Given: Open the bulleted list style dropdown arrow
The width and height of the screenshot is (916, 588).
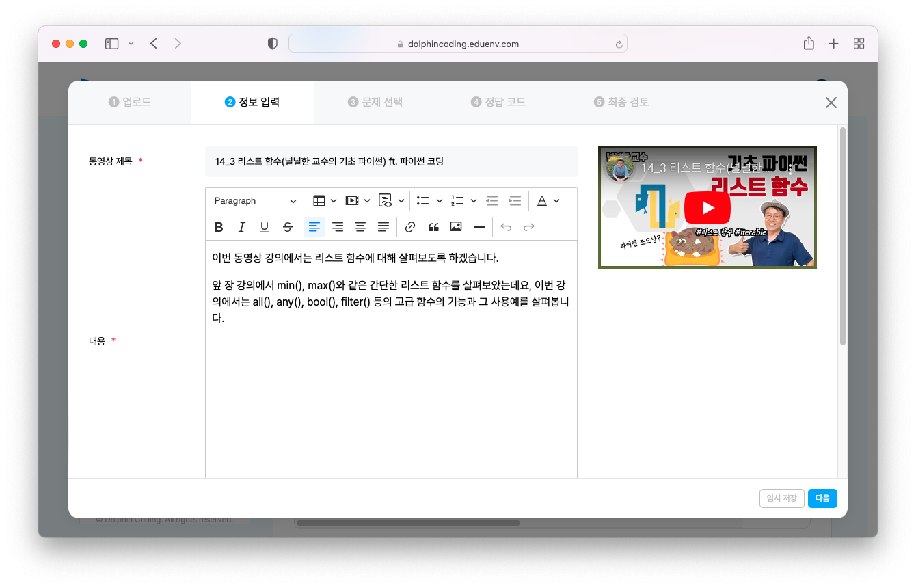Looking at the screenshot, I should [x=440, y=201].
